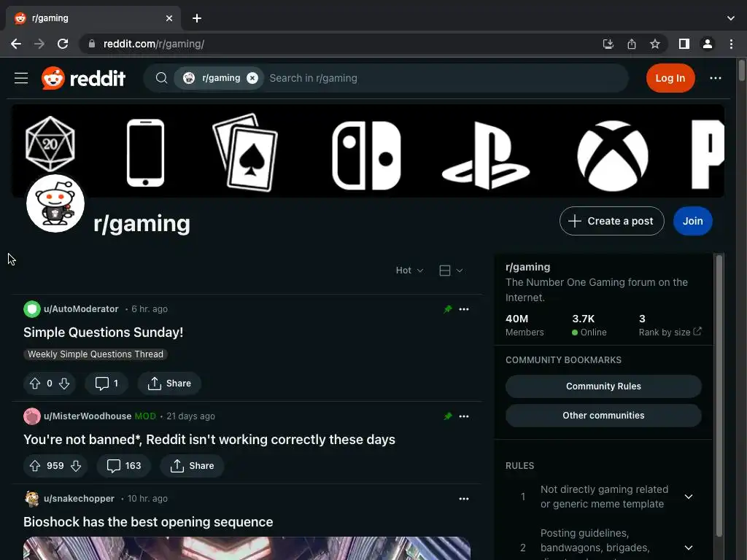Create a post in r/gaming
The height and width of the screenshot is (560, 747).
612,221
